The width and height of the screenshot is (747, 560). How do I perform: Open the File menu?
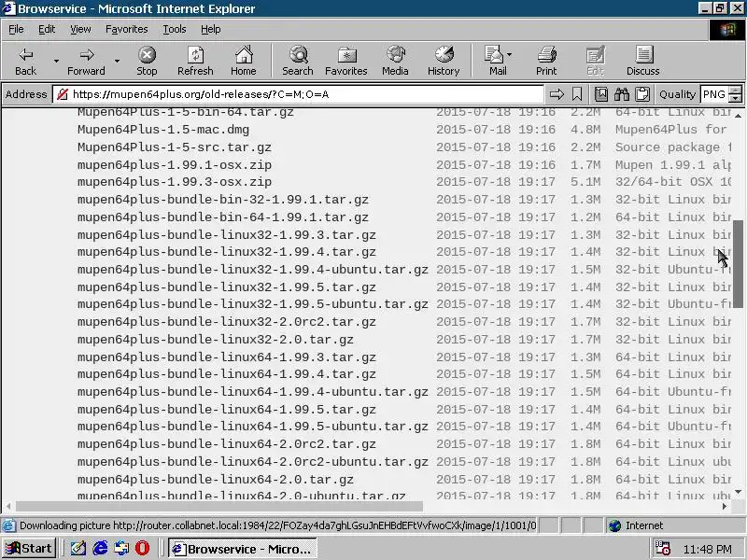tap(16, 30)
